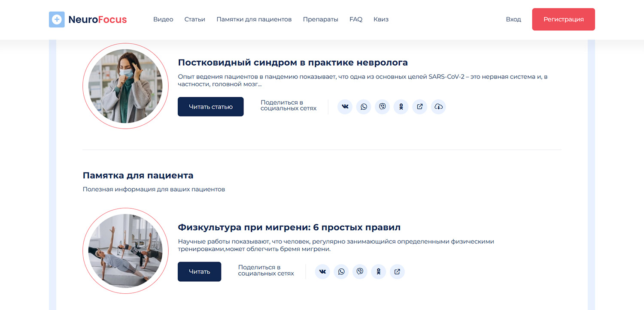This screenshot has width=644, height=310.
Task: Open the Препараты page
Action: tap(320, 19)
